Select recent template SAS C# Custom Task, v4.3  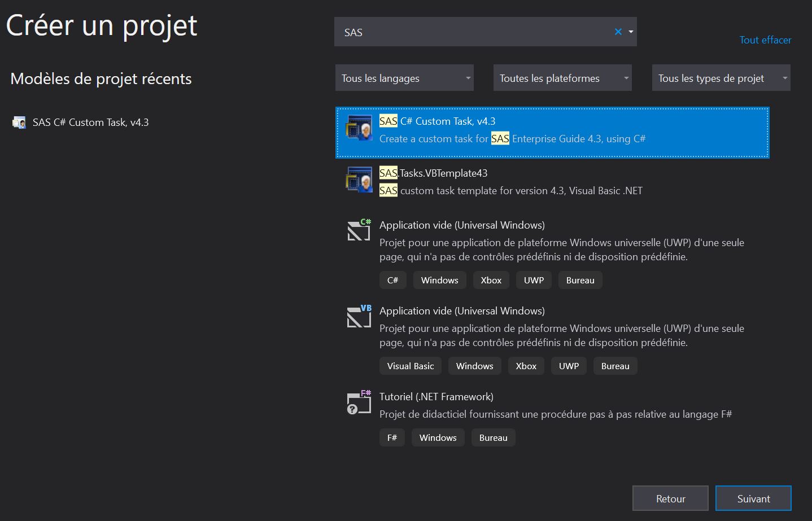[x=90, y=122]
